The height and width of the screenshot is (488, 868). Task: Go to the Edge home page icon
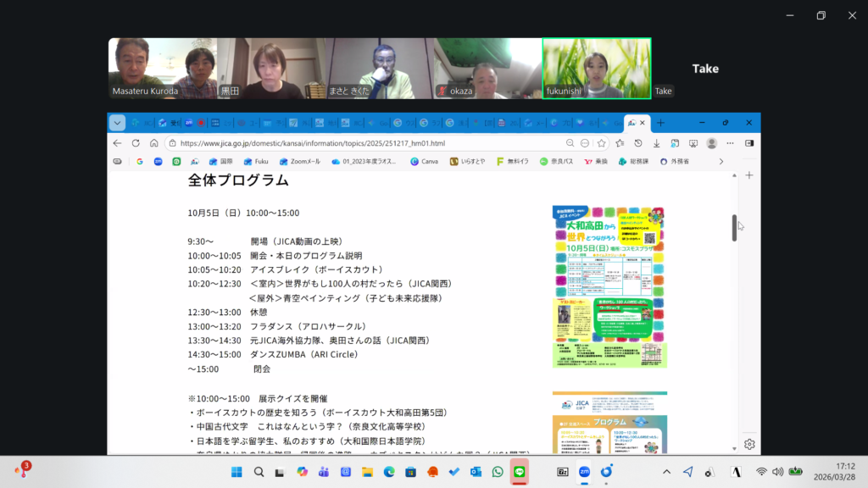pyautogui.click(x=153, y=143)
